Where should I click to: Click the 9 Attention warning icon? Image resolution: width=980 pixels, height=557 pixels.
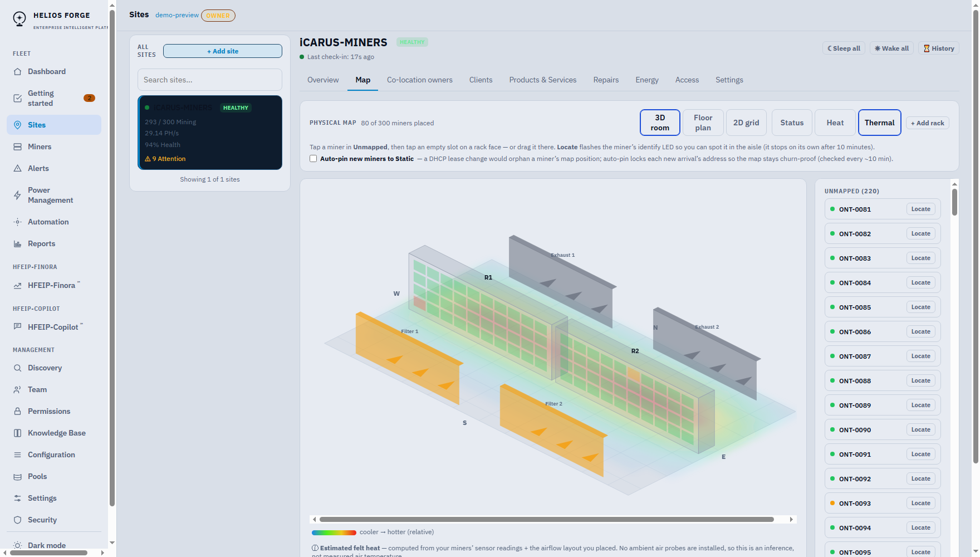point(148,159)
